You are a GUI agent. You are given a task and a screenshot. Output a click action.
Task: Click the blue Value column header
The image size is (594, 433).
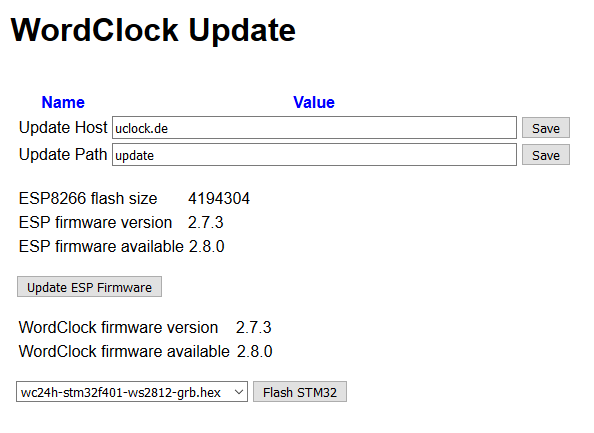[x=314, y=102]
